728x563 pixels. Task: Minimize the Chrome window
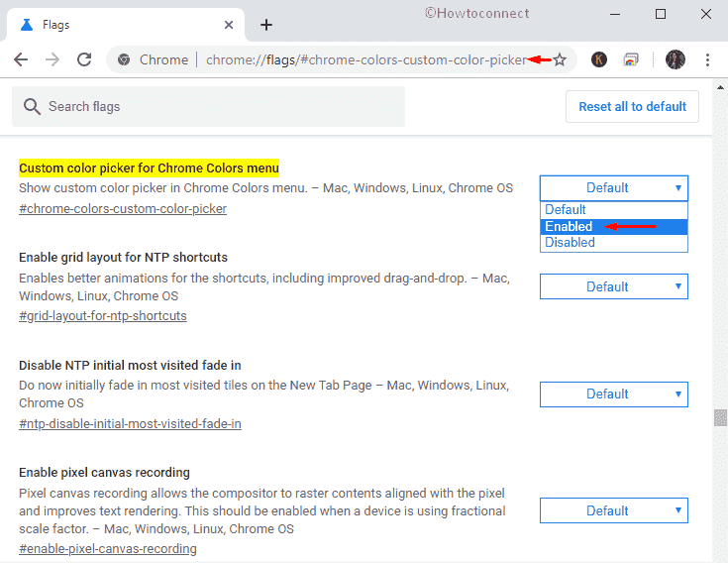[615, 15]
